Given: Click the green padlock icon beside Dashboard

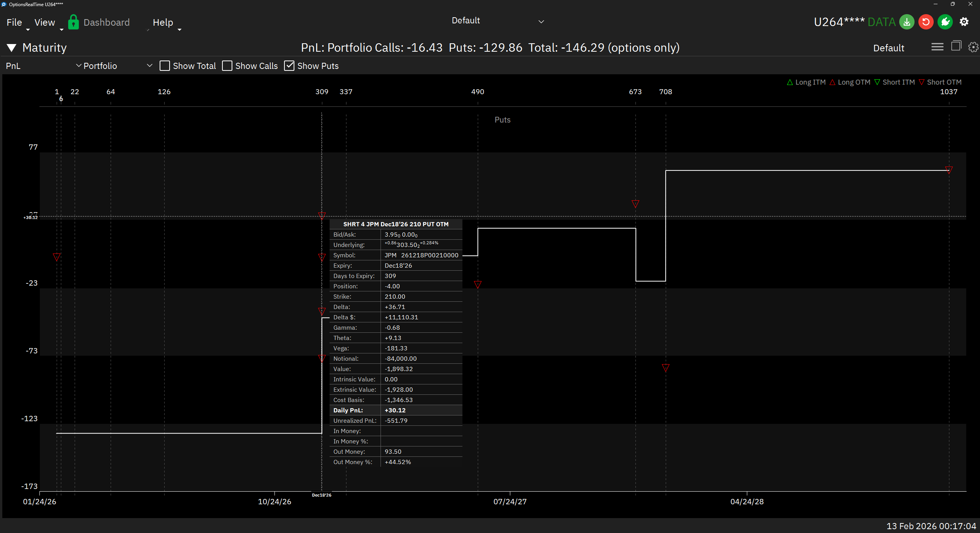Looking at the screenshot, I should 73,22.
